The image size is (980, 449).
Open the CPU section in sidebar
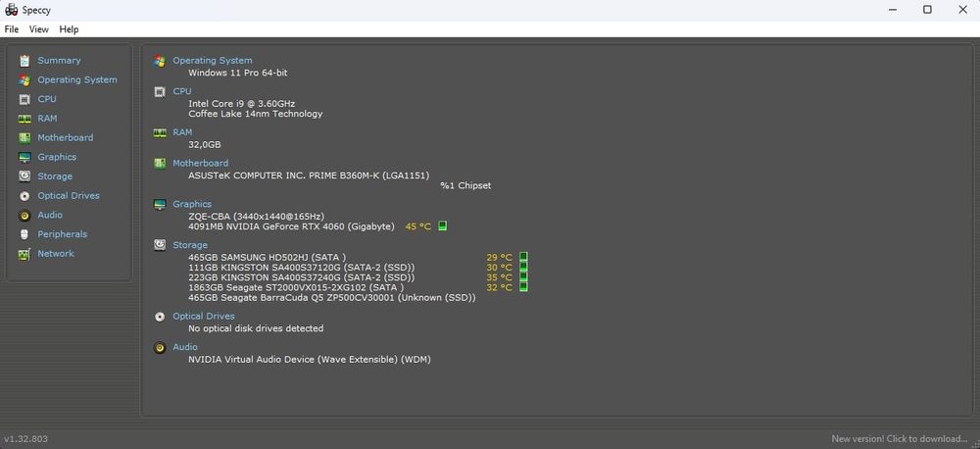[47, 99]
